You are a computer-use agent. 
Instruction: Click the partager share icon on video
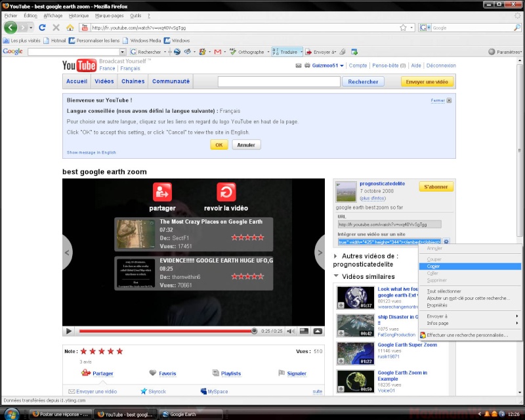pyautogui.click(x=162, y=192)
